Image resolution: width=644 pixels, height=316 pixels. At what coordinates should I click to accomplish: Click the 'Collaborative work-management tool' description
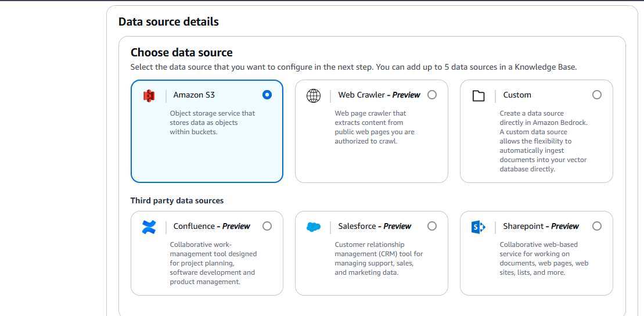213,263
